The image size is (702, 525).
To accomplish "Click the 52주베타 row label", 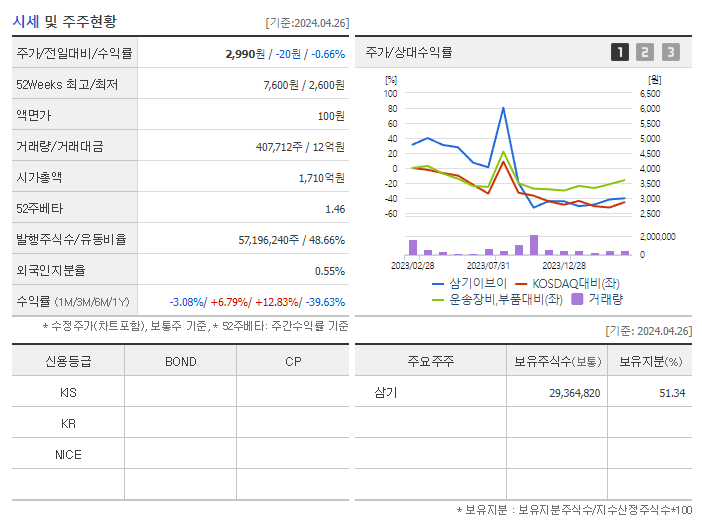I will point(40,208).
